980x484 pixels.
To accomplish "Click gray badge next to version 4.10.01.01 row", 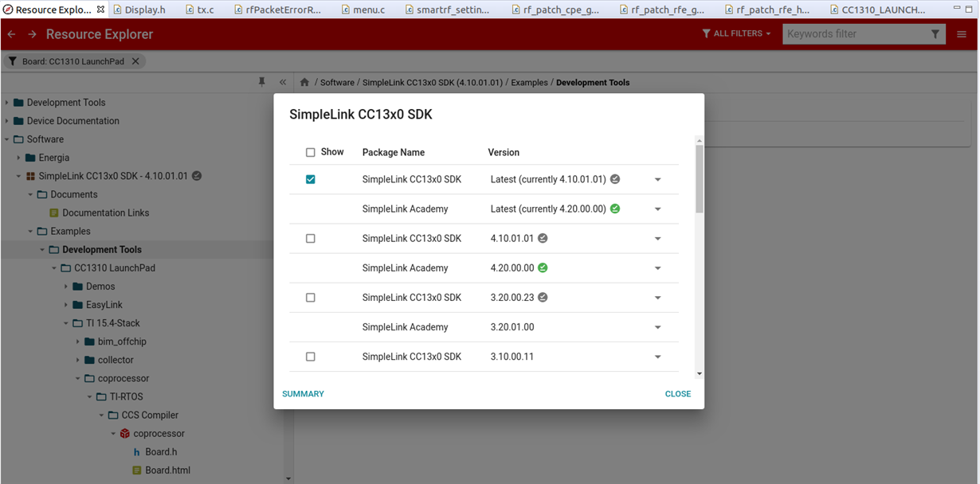I will pyautogui.click(x=543, y=238).
